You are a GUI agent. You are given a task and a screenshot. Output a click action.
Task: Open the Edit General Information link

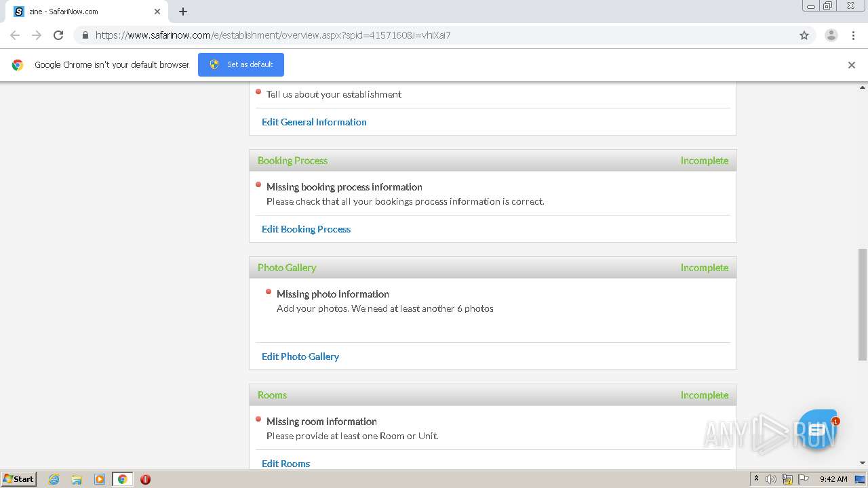(314, 122)
